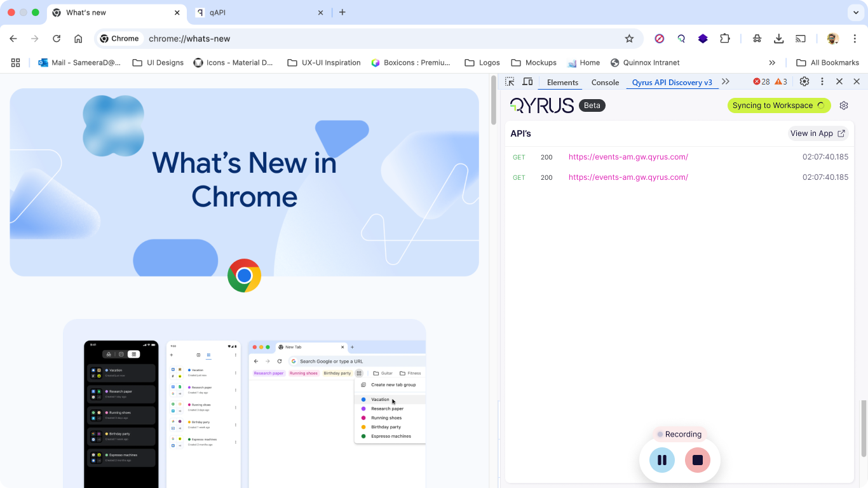Click the QYRUS logo in the panel

click(542, 105)
